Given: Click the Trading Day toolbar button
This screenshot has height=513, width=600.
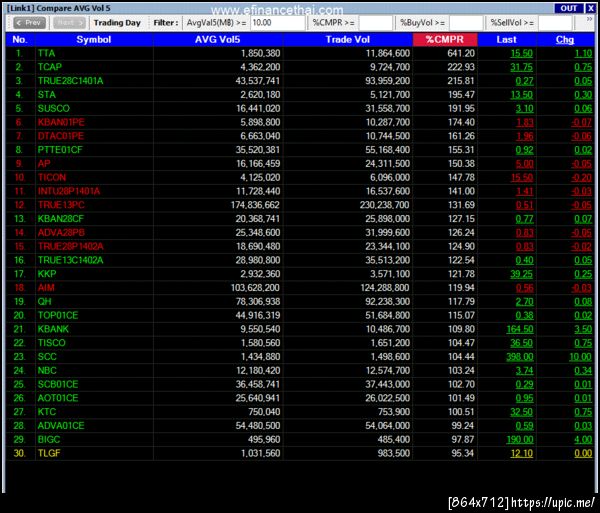Looking at the screenshot, I should tap(117, 23).
